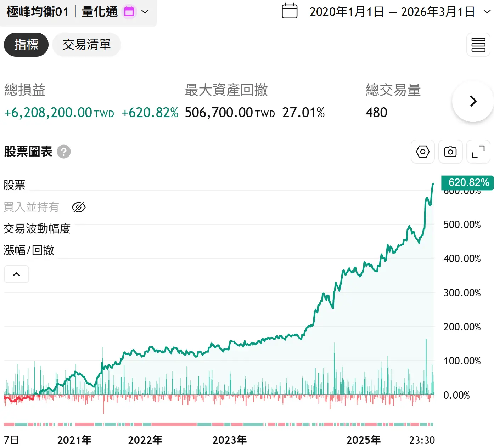The height and width of the screenshot is (448, 494).
Task: Switch to the 交易清單 tab
Action: coord(86,45)
